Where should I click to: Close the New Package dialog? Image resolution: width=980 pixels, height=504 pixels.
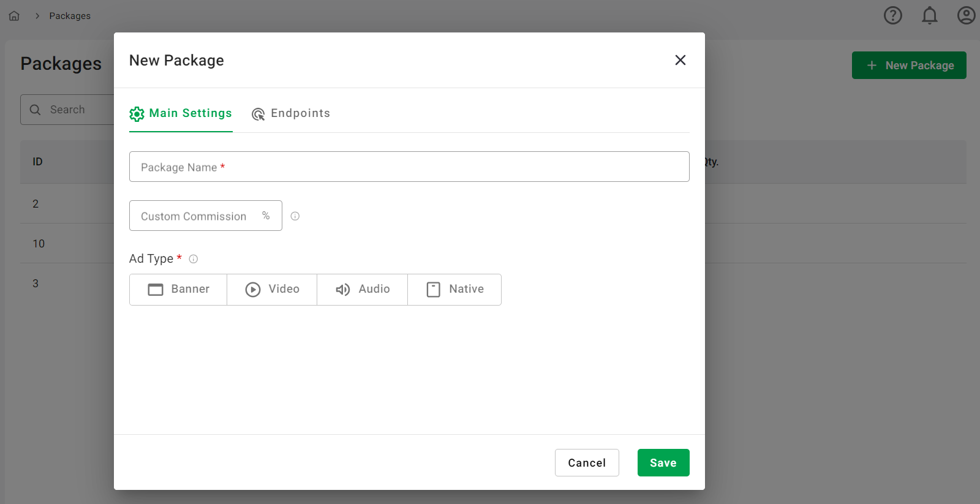point(680,60)
